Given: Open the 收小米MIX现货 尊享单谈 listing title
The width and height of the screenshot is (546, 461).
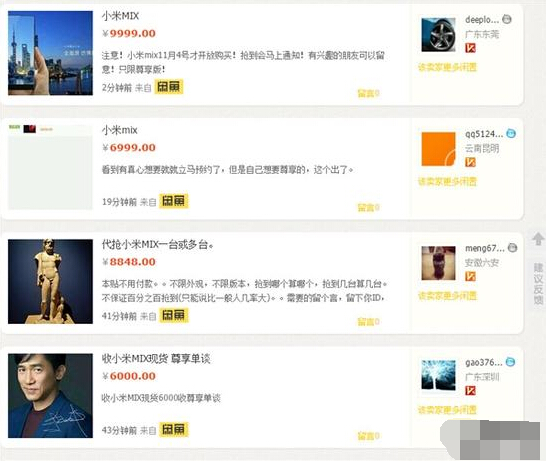Looking at the screenshot, I should point(156,359).
